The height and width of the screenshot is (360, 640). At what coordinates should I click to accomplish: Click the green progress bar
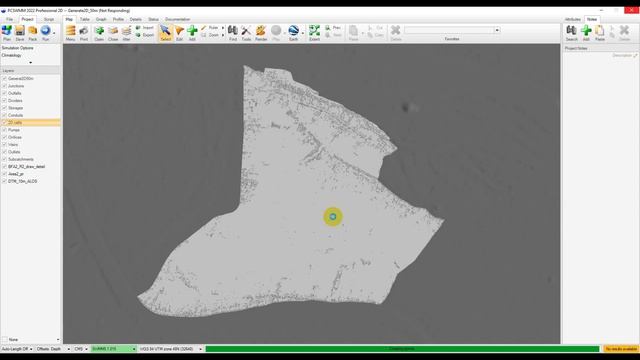coord(402,349)
